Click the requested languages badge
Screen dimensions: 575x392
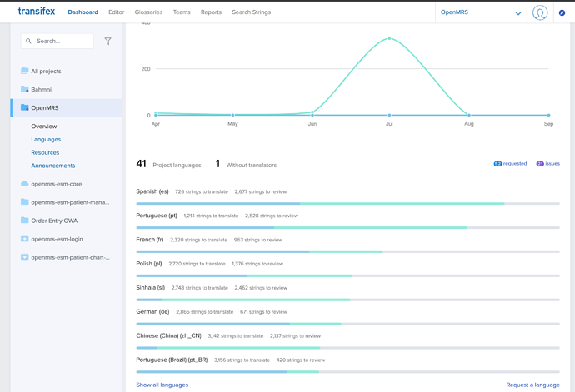point(510,164)
